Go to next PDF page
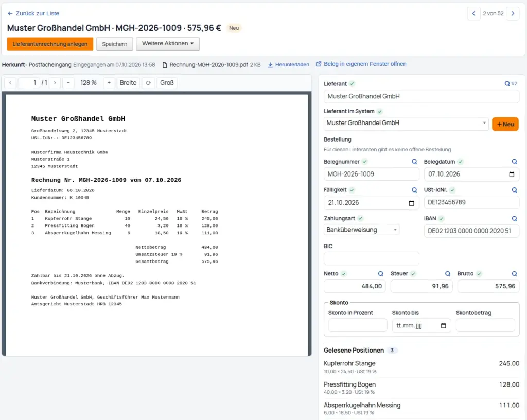 (x=55, y=83)
